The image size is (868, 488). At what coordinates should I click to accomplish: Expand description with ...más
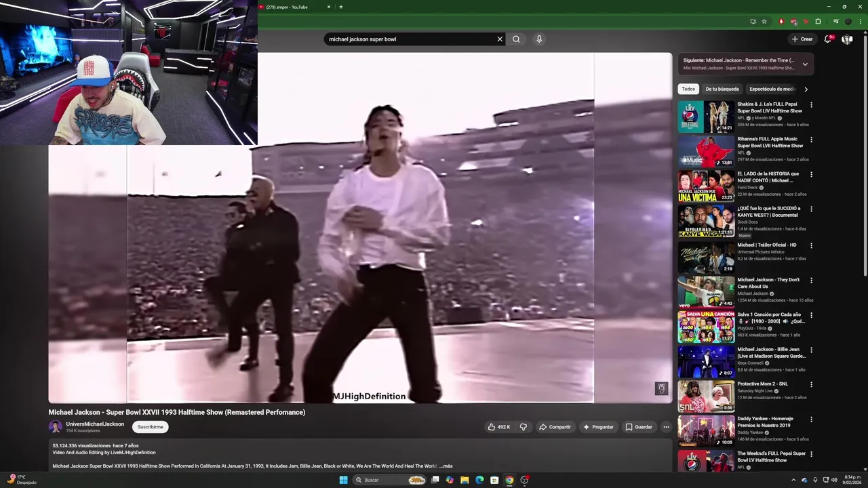446,466
